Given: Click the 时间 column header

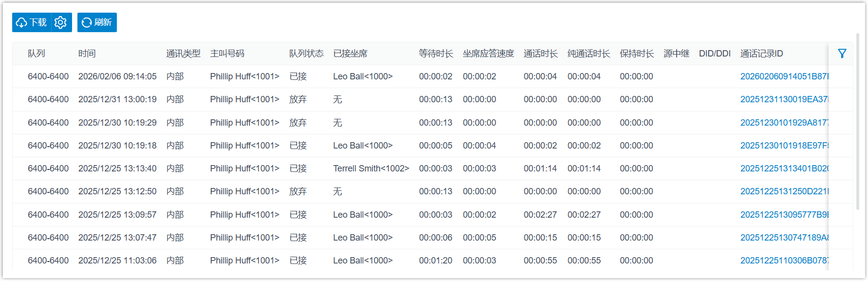Looking at the screenshot, I should click(x=87, y=54).
